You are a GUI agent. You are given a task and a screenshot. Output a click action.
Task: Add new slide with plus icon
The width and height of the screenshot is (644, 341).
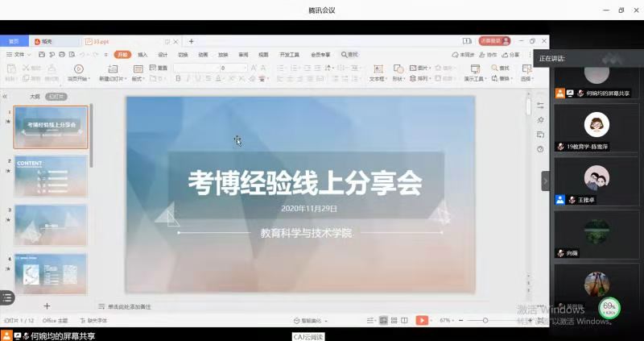click(47, 306)
